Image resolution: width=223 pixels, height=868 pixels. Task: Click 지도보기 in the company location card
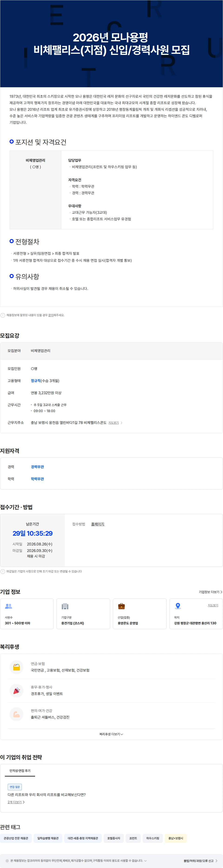click(x=213, y=605)
